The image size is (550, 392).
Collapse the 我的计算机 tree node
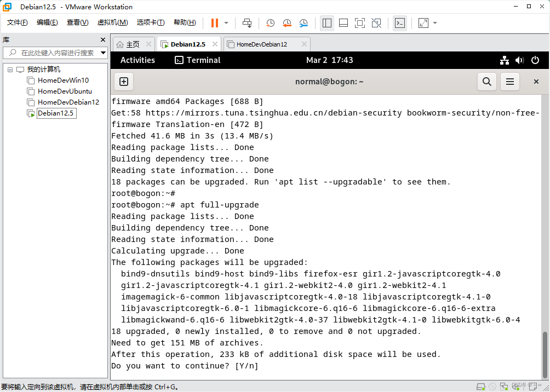[x=9, y=69]
